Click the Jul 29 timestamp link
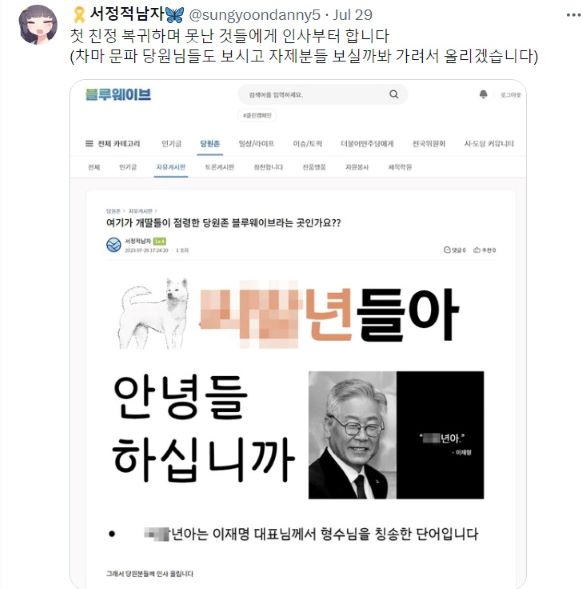 coord(352,15)
